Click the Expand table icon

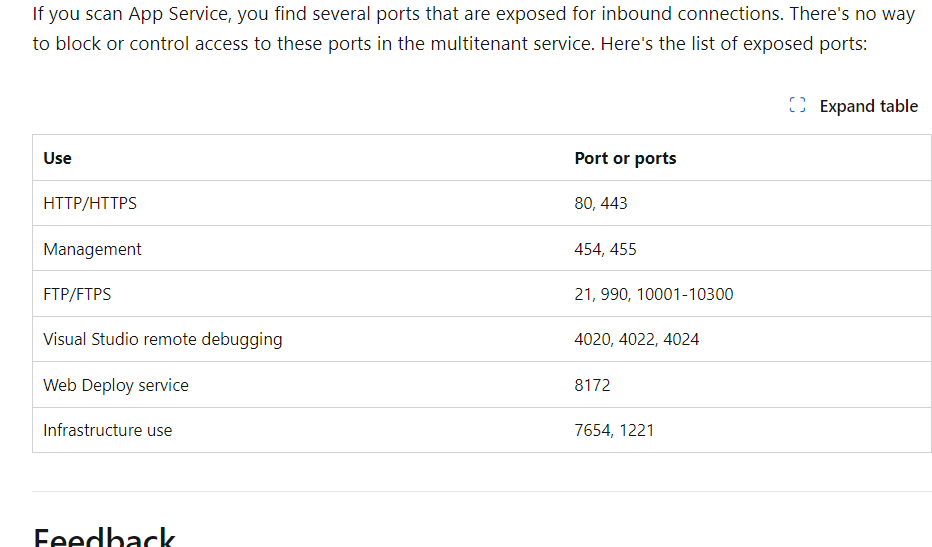pos(797,105)
